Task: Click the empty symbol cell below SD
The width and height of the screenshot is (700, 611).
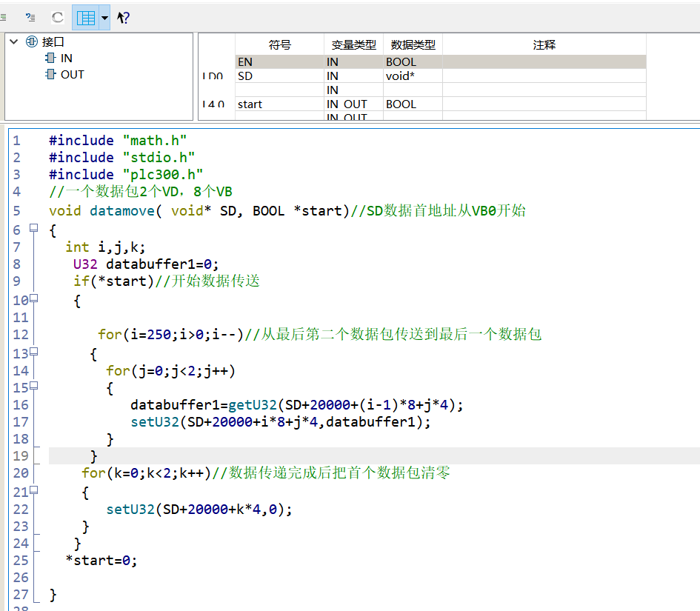Action: pos(280,90)
